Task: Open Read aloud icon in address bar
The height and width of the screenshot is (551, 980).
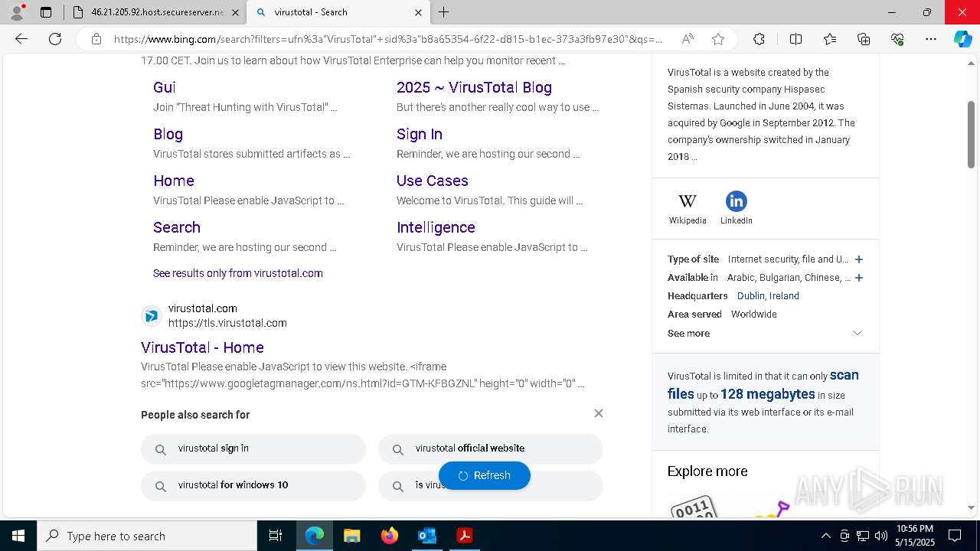Action: (x=688, y=39)
